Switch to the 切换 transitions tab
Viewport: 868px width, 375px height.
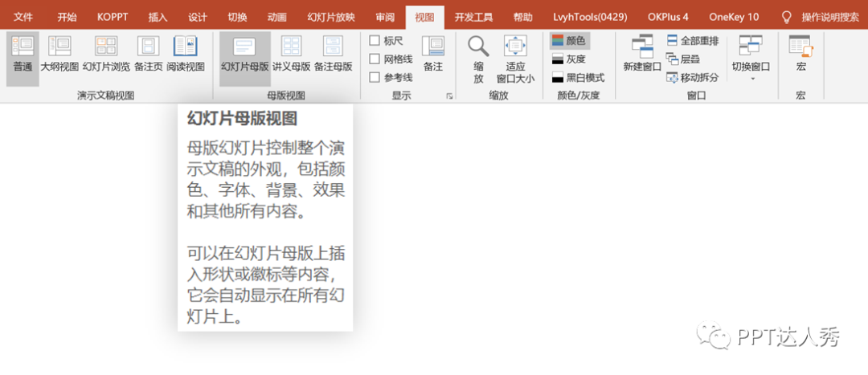(237, 17)
